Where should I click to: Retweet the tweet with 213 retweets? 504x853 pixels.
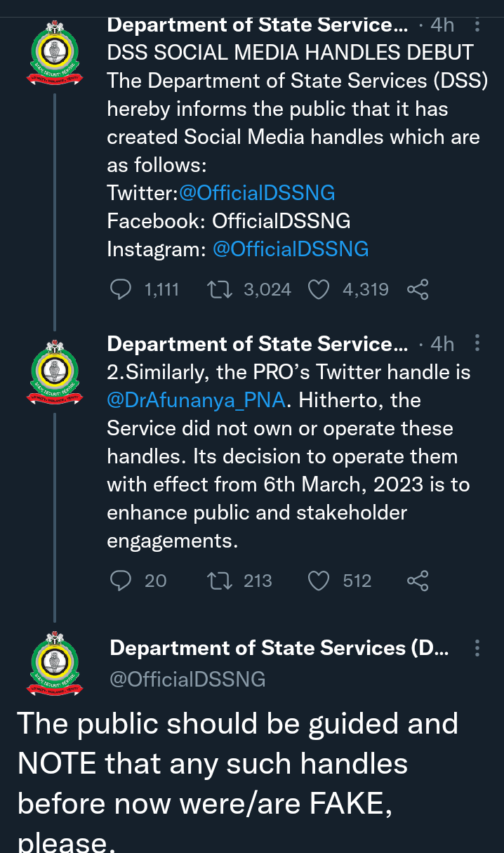pos(221,581)
